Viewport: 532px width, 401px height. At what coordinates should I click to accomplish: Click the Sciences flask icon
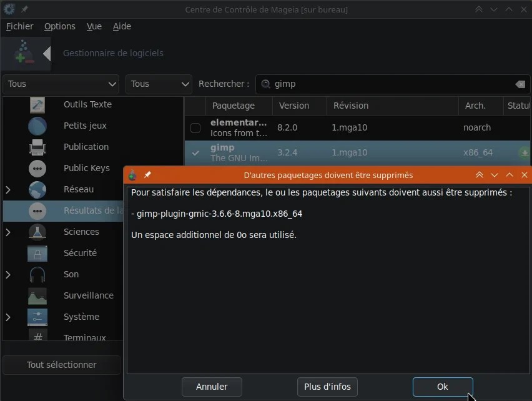(x=37, y=232)
